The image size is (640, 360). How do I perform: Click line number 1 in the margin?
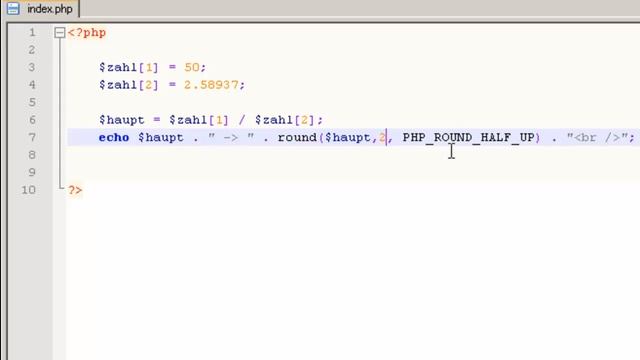point(32,32)
